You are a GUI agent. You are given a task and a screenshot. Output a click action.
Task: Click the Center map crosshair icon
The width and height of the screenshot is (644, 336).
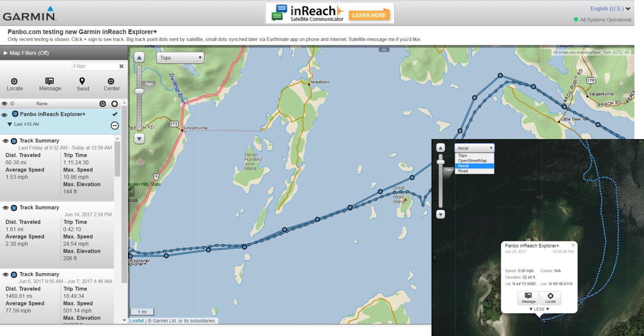(x=111, y=81)
